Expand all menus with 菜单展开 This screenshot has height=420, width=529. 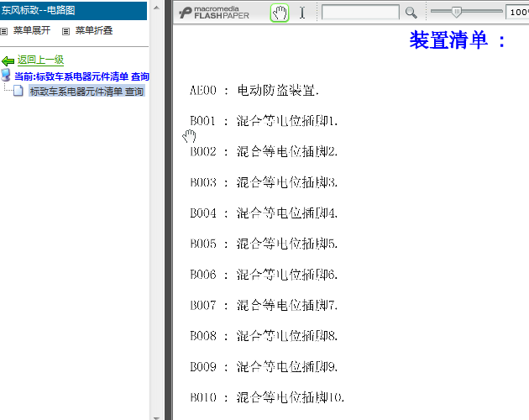[32, 31]
